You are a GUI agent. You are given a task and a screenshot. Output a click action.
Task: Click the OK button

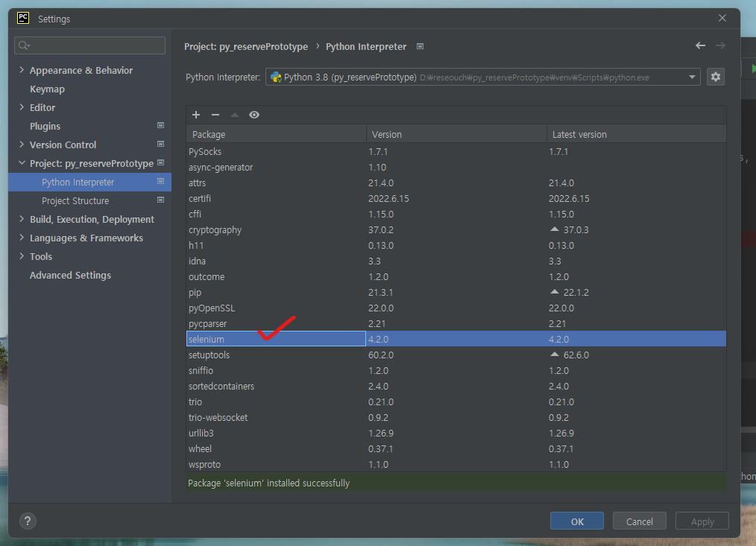[576, 521]
